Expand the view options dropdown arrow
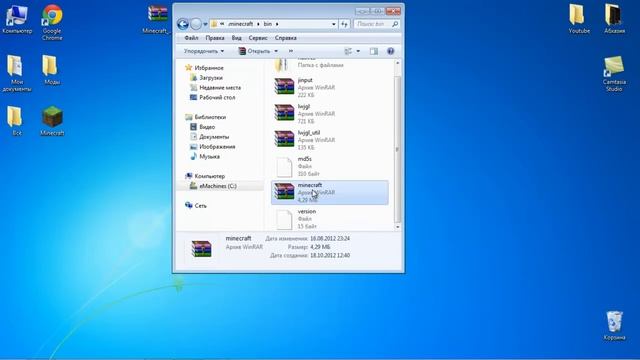 [x=358, y=51]
